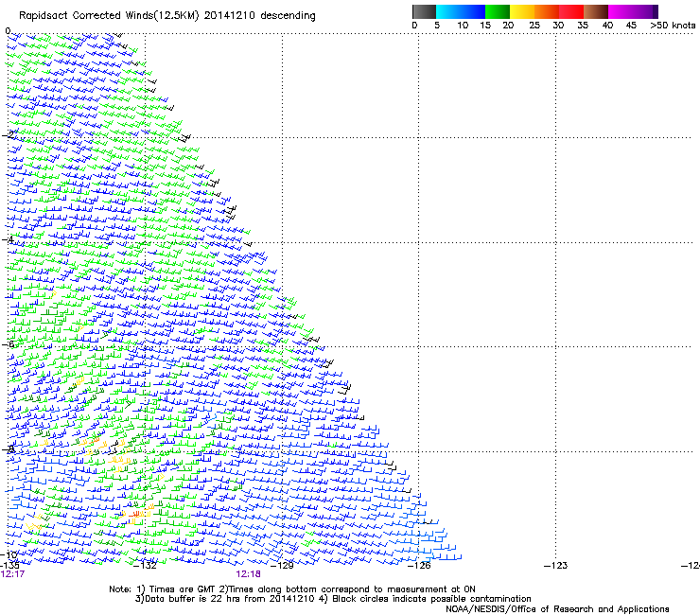700x615 pixels.
Task: Click the '10' label under the color bar
Action: (x=463, y=26)
